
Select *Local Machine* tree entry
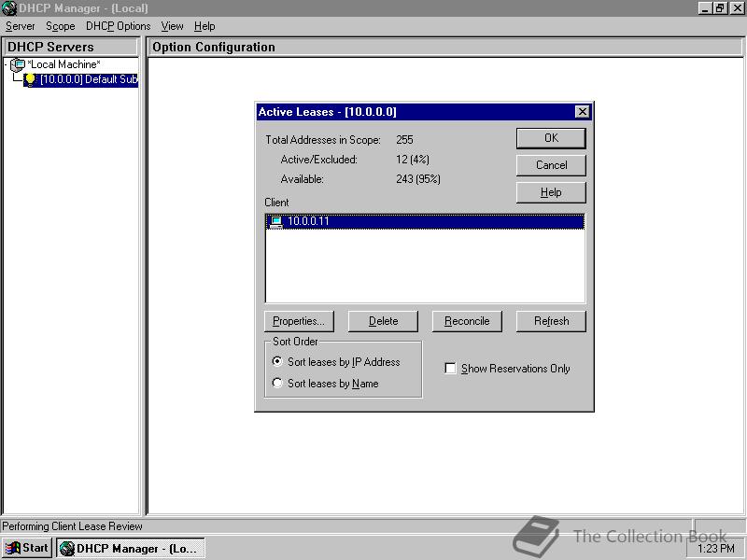63,64
